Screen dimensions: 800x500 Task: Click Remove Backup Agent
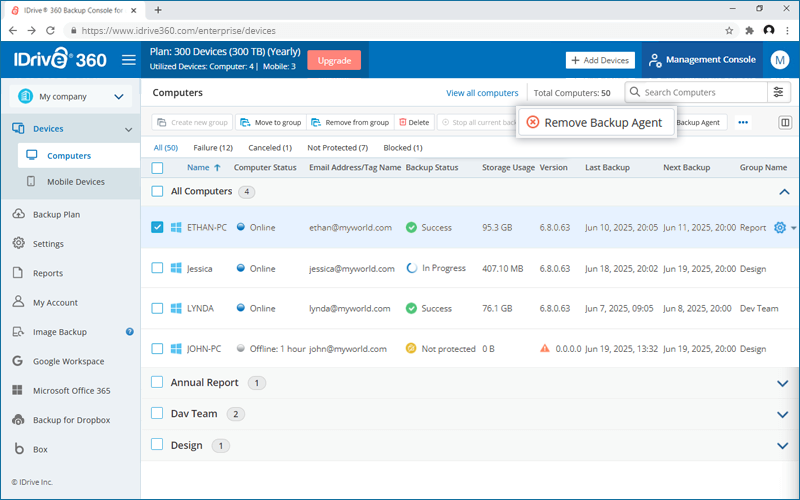tap(597, 122)
